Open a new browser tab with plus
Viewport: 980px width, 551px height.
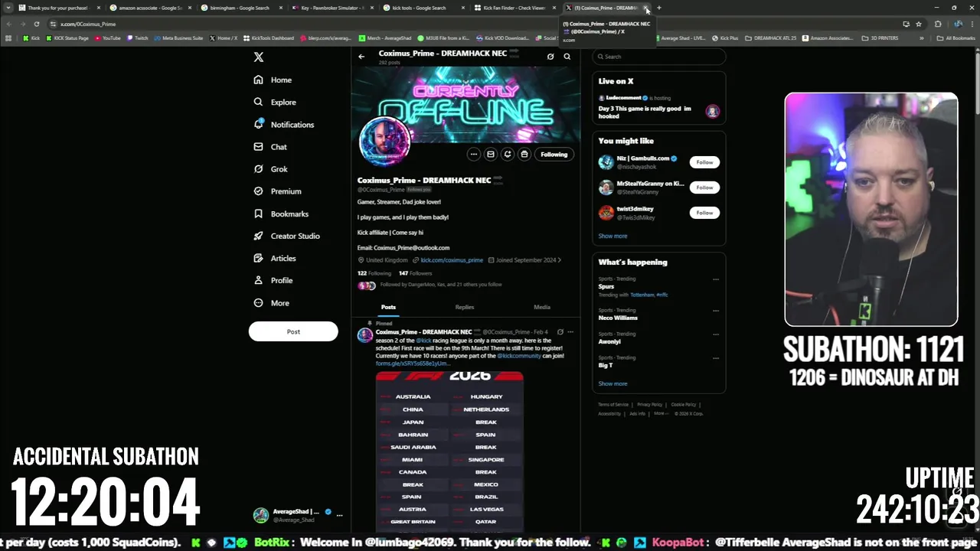click(658, 8)
